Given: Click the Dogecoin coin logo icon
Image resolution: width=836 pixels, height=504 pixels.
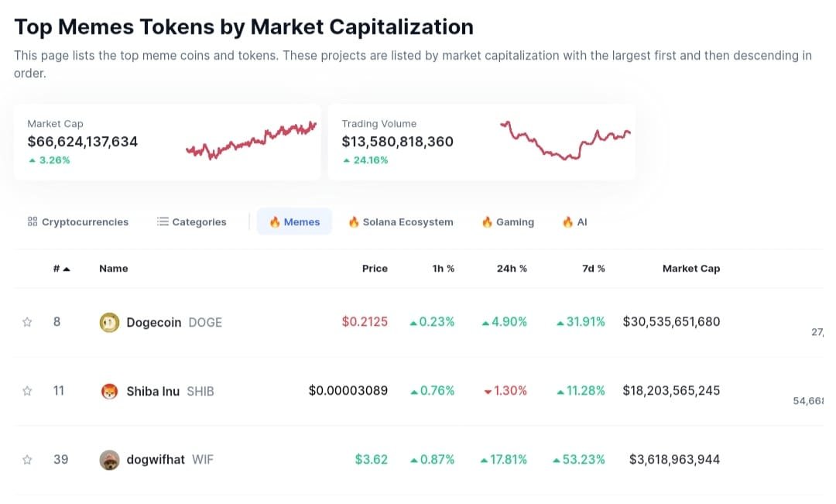Looking at the screenshot, I should pyautogui.click(x=110, y=322).
